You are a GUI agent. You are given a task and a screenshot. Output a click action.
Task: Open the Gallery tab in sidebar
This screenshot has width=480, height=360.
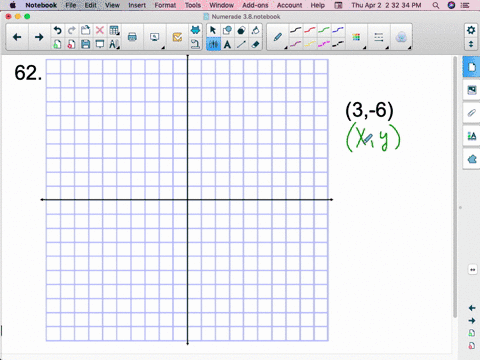point(472,90)
